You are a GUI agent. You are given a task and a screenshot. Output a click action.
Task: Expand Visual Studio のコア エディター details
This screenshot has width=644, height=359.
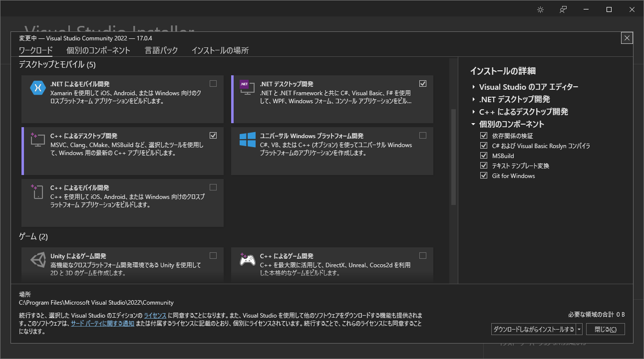coord(473,87)
